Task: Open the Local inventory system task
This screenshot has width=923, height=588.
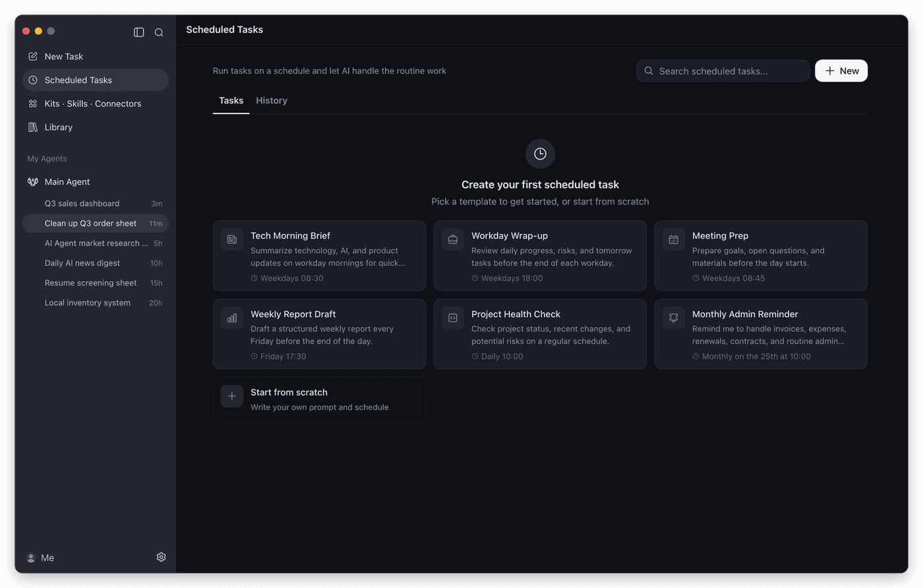Action: (96, 303)
